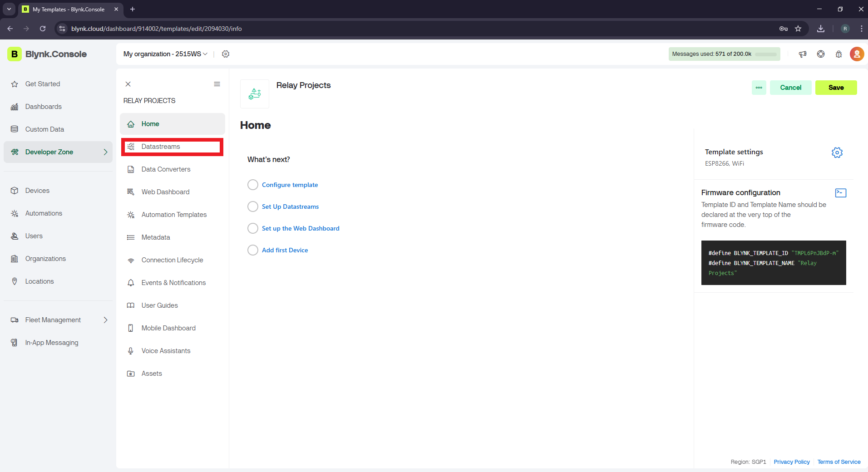Open the user profile avatar
The height and width of the screenshot is (472, 868).
pyautogui.click(x=857, y=54)
